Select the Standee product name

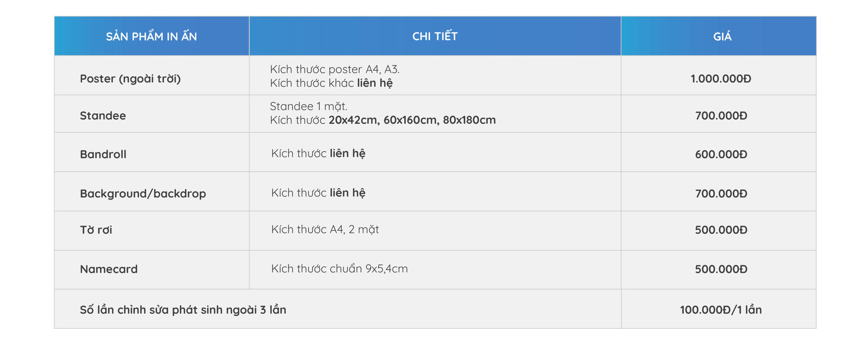point(103,116)
